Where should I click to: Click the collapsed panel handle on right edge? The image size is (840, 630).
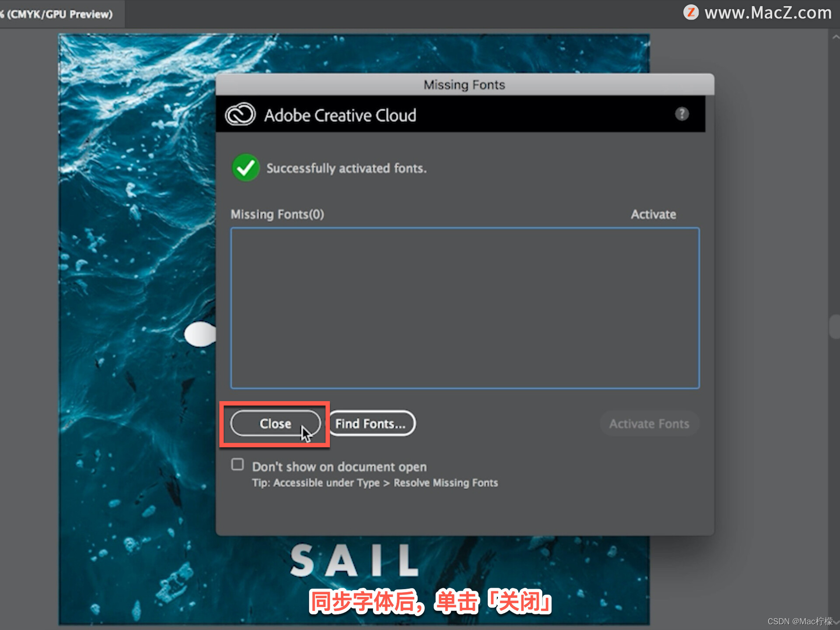coord(834,326)
